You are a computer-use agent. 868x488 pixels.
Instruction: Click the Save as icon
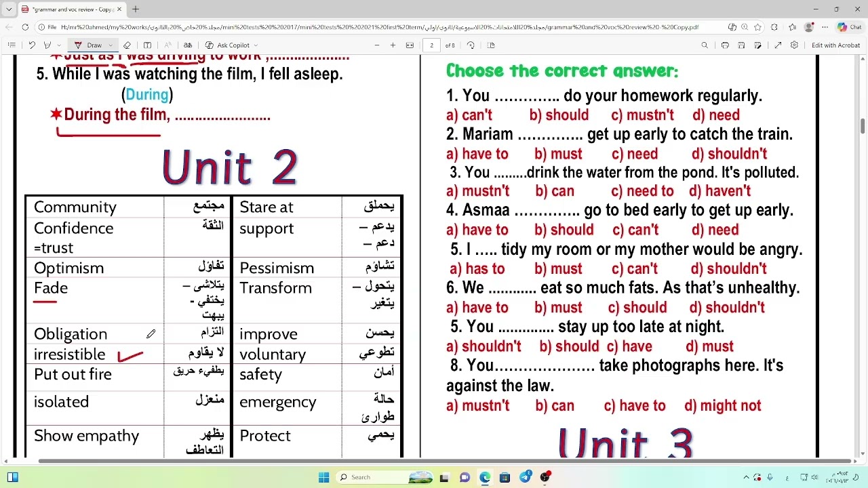tap(757, 45)
